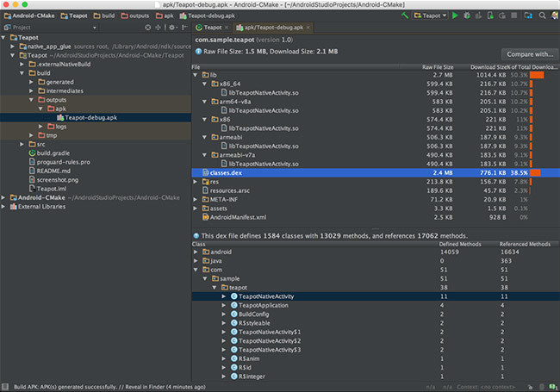Click the gray Stop square icon
560x392 pixels.
(514, 16)
